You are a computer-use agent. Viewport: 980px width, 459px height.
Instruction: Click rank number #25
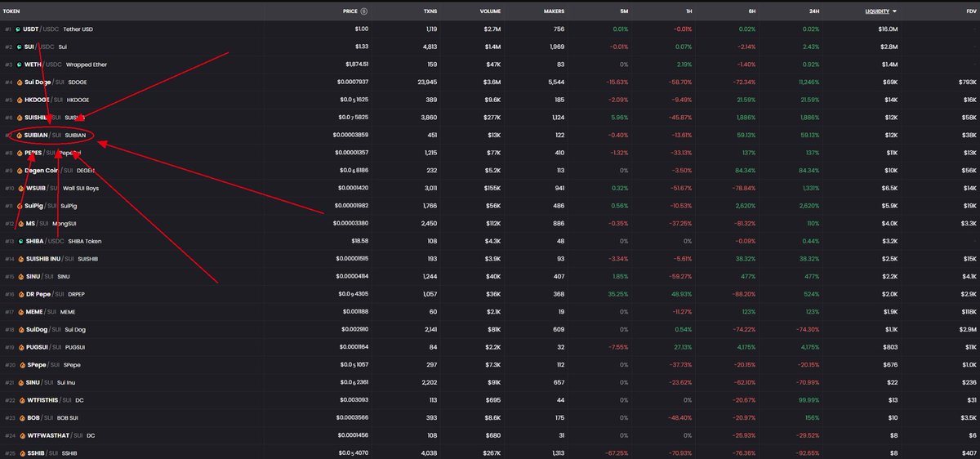(x=9, y=453)
